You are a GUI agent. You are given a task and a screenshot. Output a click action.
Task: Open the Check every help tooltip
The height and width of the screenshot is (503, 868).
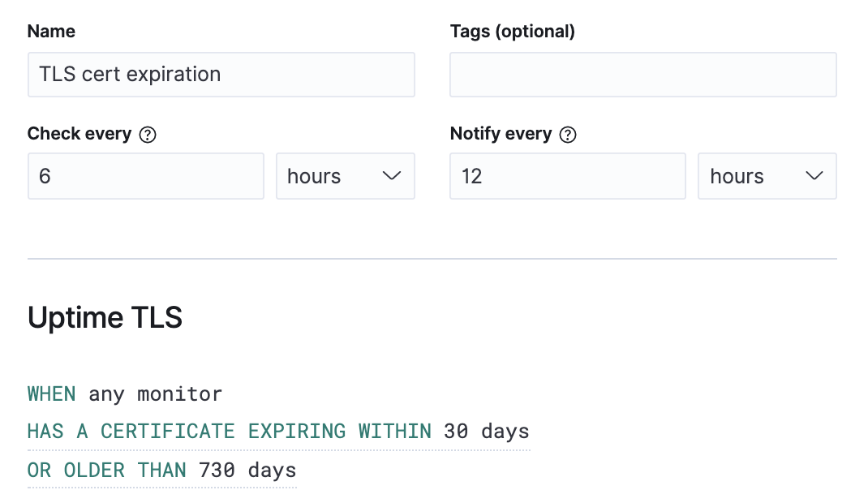click(x=149, y=133)
